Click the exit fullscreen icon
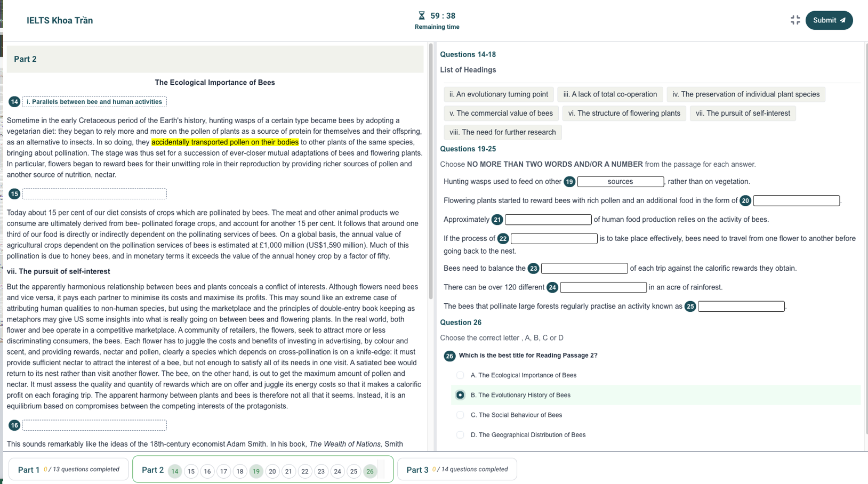Screen dimensions: 868x484 click(795, 20)
